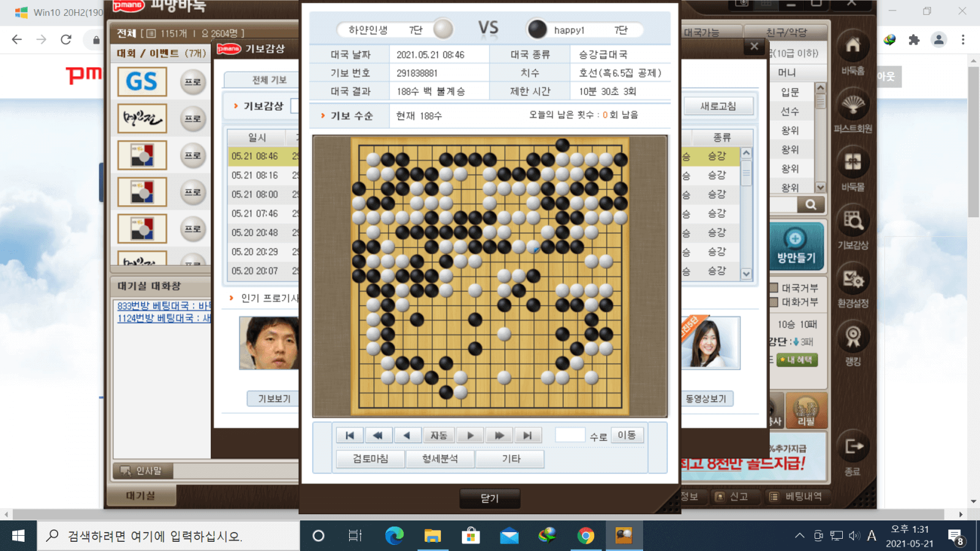Open 형세분석 position analysis
The height and width of the screenshot is (551, 980).
440,459
